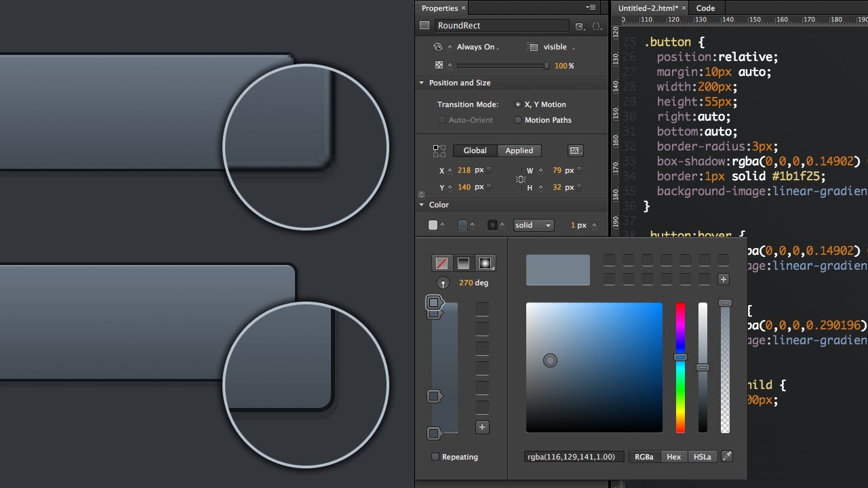Click the element type square icon left of RoundRect

[425, 25]
